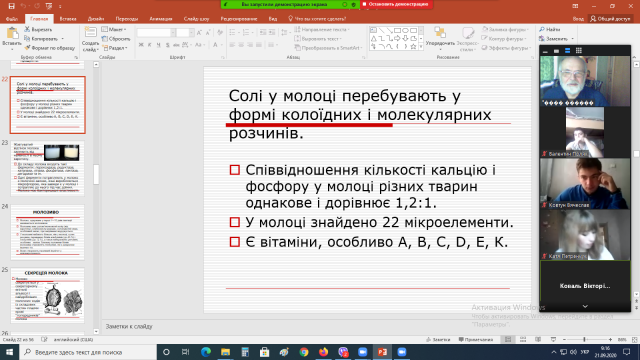Open the Вставка ribbon tab
Screen dimensions: 640x360
coord(68,19)
